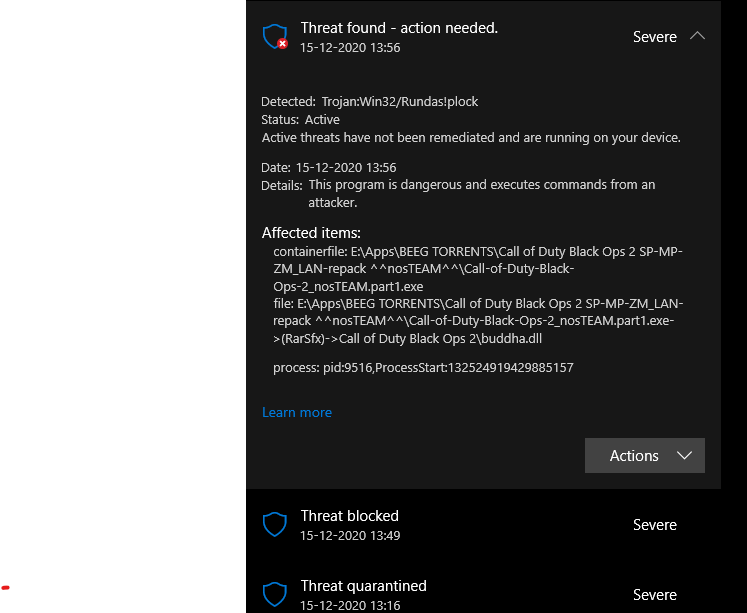
Task: Open the Learn more link
Action: (x=297, y=412)
